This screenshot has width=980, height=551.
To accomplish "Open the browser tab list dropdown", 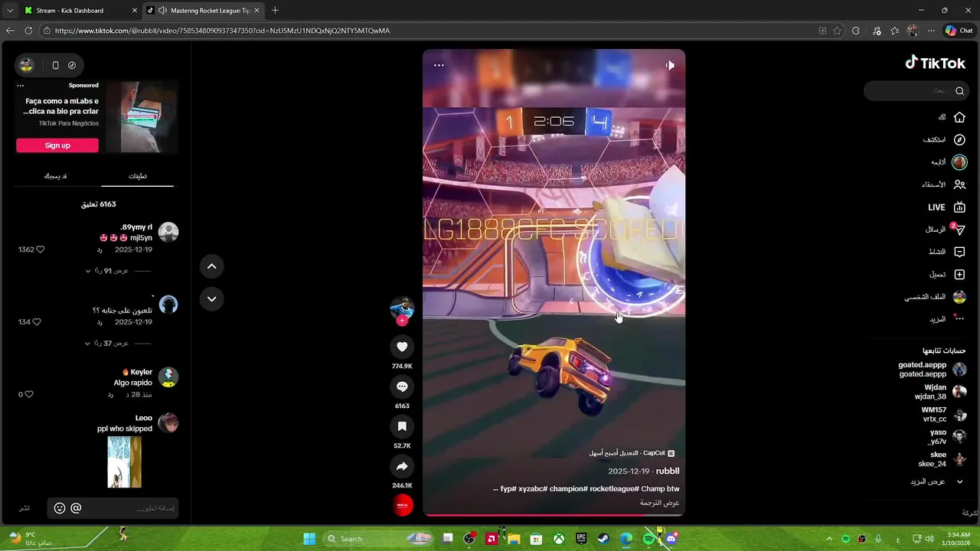I will (10, 10).
